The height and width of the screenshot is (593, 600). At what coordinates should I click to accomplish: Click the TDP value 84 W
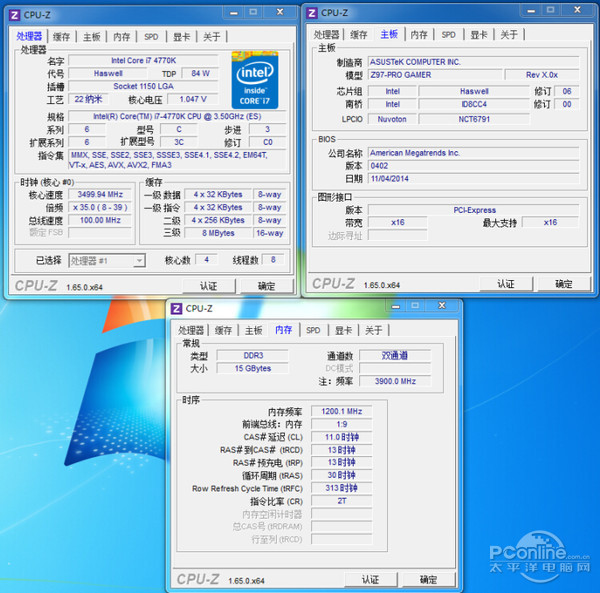click(x=200, y=73)
